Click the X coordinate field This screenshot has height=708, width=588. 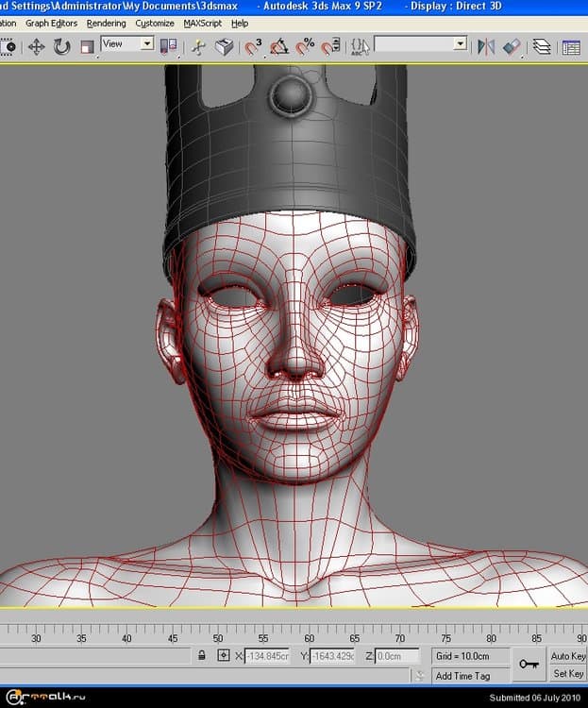(x=267, y=656)
